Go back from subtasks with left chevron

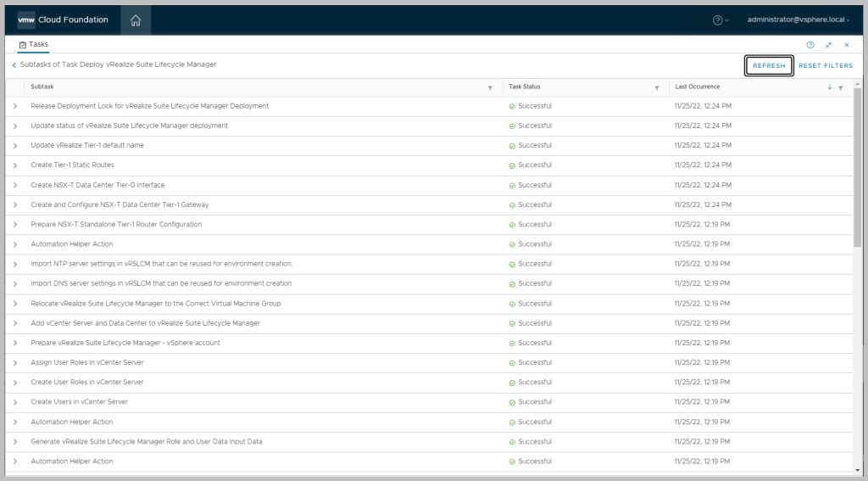(14, 65)
